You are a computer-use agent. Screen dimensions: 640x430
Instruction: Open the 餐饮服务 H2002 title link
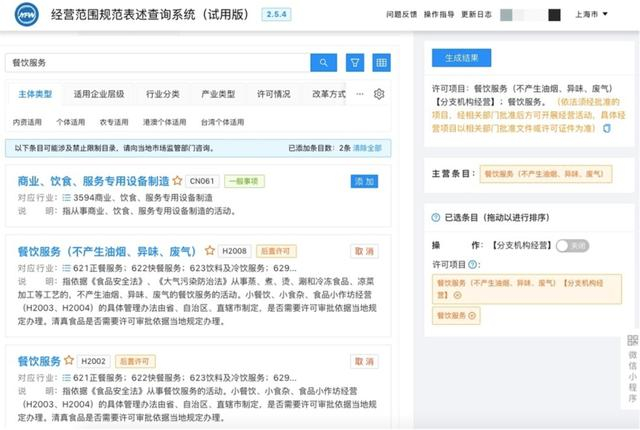[x=39, y=361]
